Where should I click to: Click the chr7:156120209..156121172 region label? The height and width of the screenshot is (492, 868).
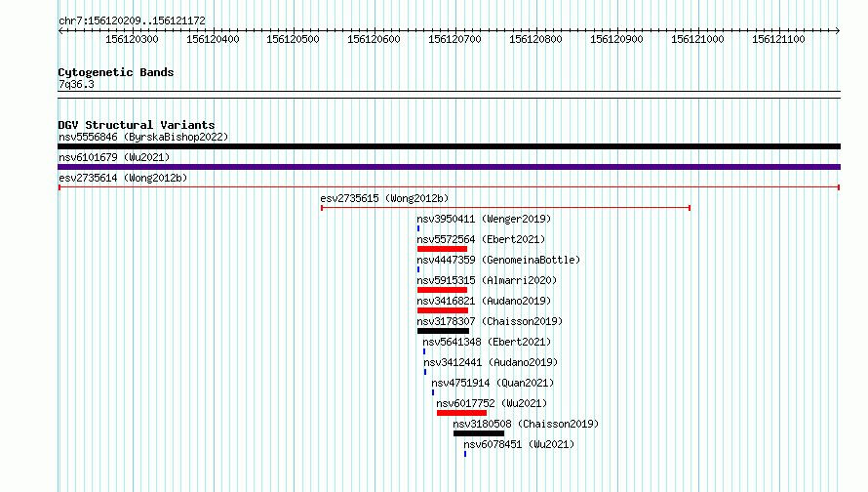132,21
